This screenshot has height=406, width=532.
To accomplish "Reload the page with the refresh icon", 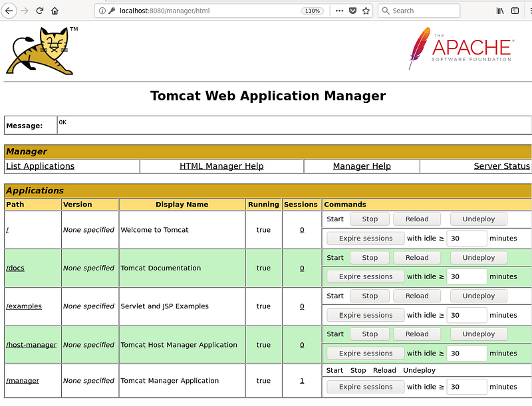I will click(40, 11).
